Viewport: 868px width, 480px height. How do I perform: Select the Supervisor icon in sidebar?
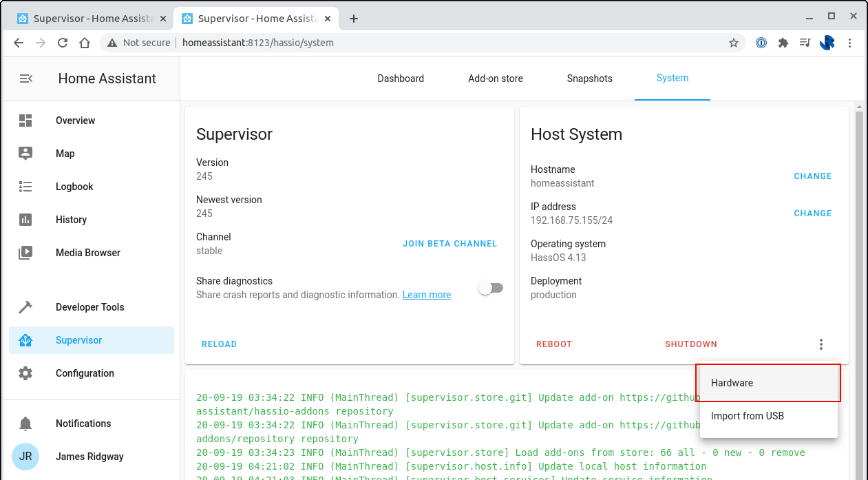tap(25, 340)
